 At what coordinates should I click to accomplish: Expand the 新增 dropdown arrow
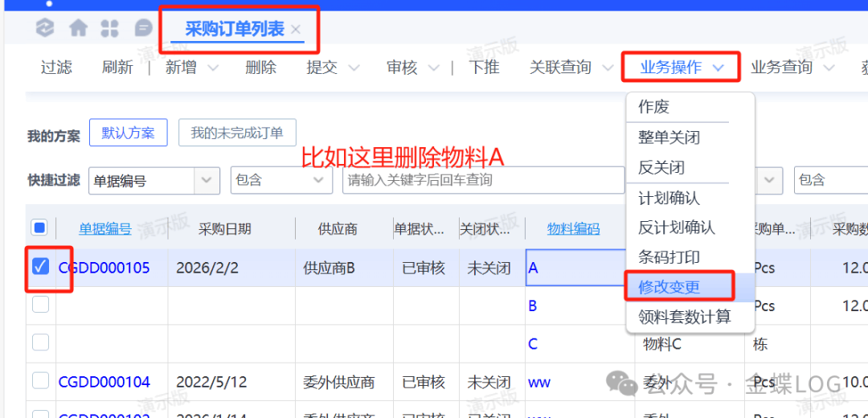click(x=213, y=68)
